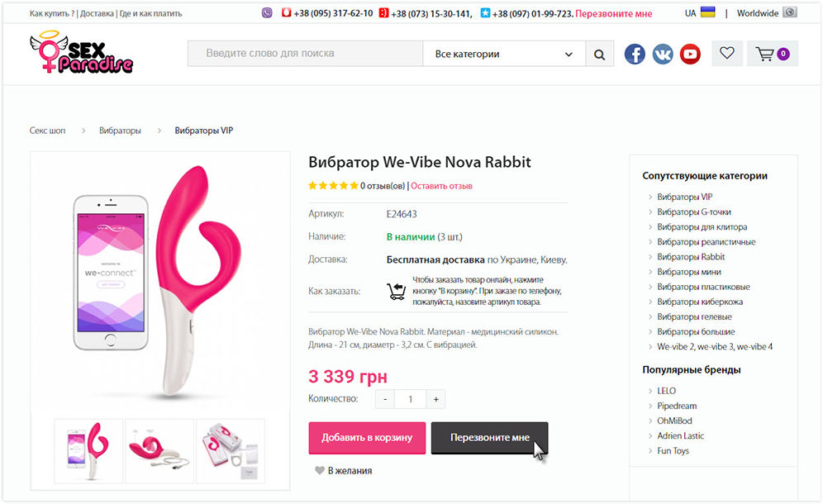
Task: Click the Viber icon by phone numbers
Action: 267,13
